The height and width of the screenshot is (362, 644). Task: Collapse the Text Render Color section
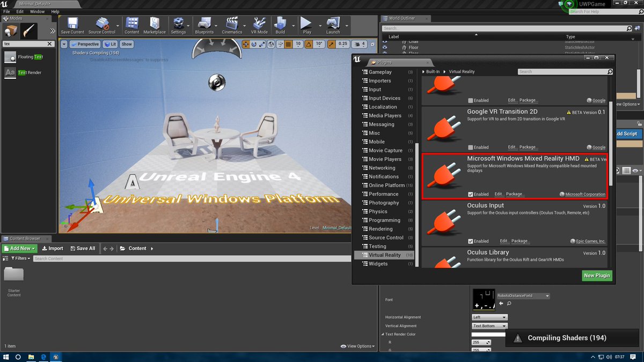click(x=382, y=334)
